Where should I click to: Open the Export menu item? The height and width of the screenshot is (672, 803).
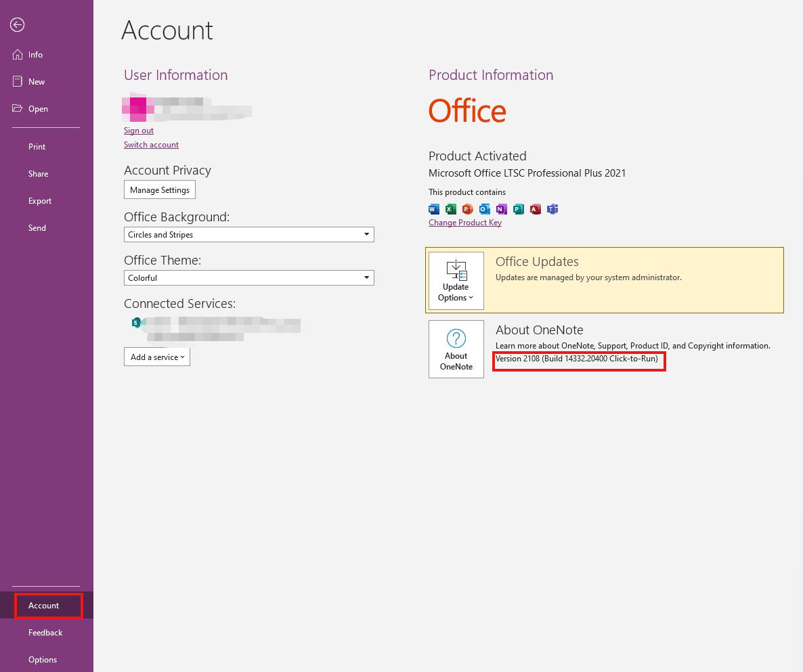40,200
